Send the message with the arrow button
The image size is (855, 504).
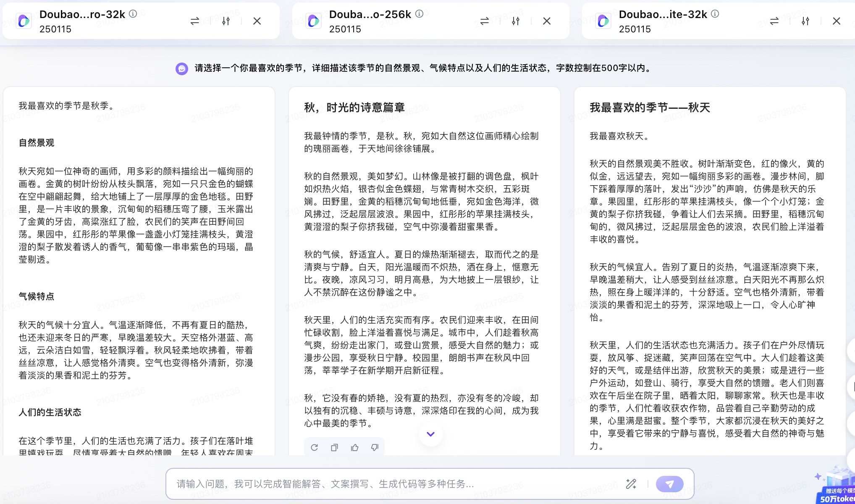pyautogui.click(x=670, y=484)
